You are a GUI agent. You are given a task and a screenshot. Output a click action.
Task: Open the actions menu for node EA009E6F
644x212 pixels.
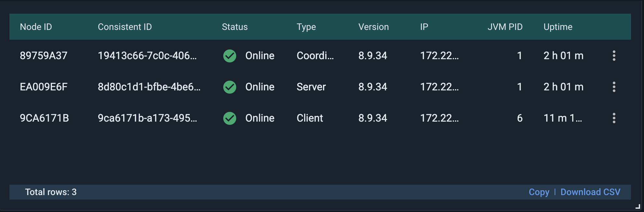[614, 87]
